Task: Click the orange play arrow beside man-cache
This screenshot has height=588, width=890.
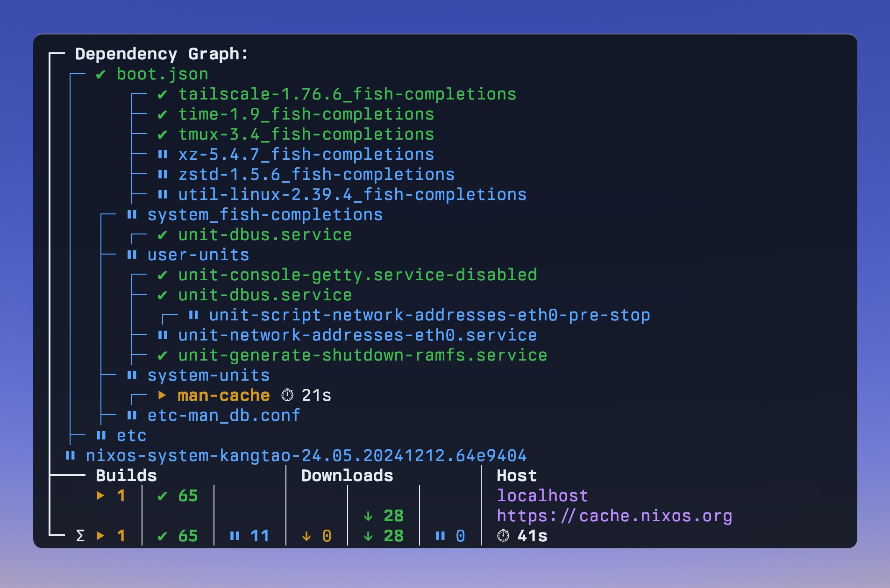Action: pyautogui.click(x=162, y=396)
